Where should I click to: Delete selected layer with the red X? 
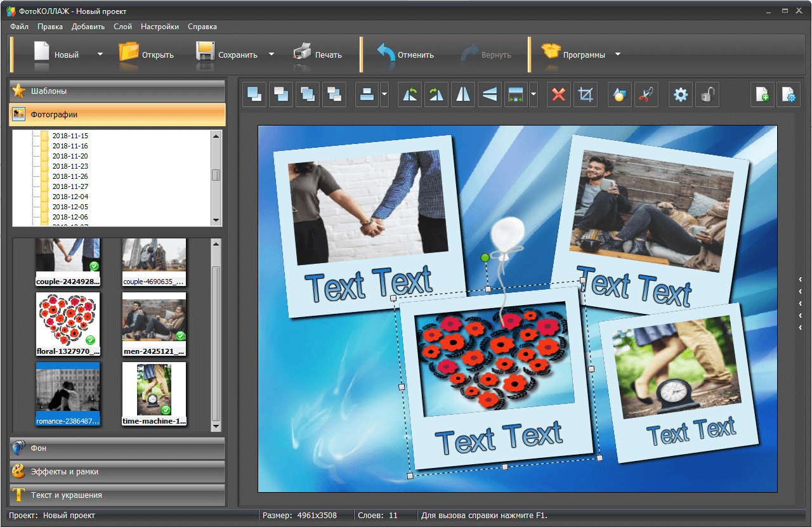558,95
